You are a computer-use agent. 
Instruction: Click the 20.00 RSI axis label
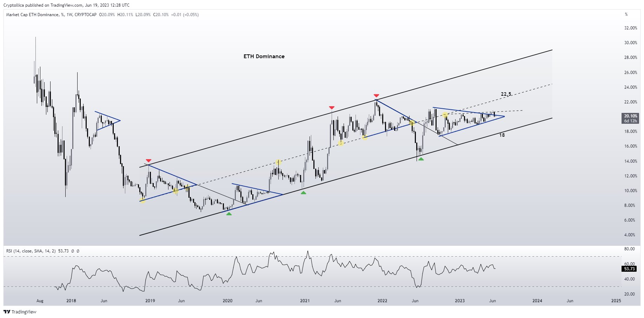coord(630,294)
